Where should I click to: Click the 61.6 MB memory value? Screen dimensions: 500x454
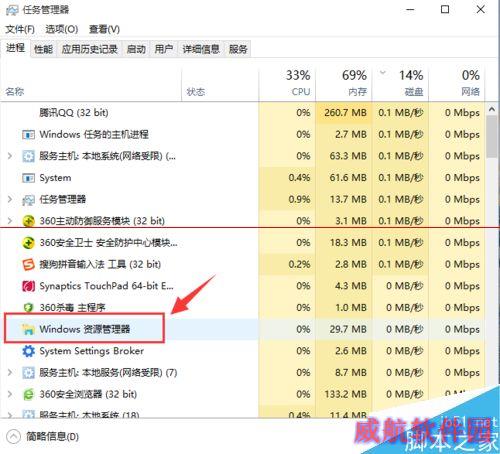[348, 178]
